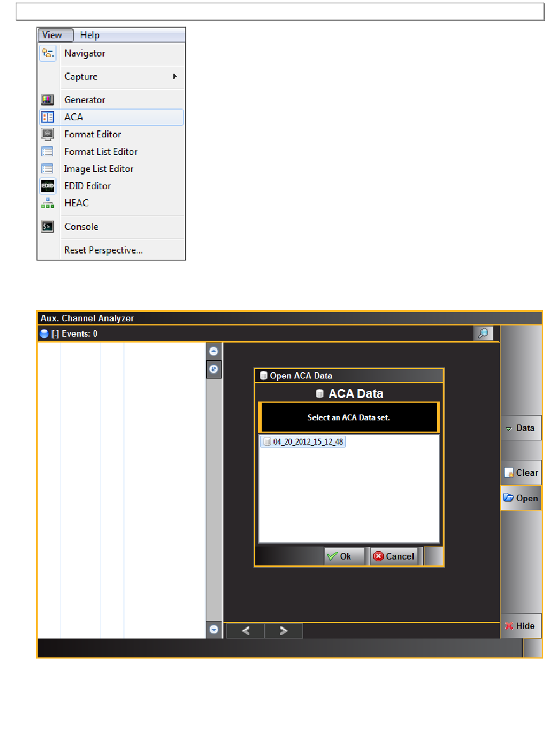Click the Clear button
The width and height of the screenshot is (560, 747).
[521, 473]
